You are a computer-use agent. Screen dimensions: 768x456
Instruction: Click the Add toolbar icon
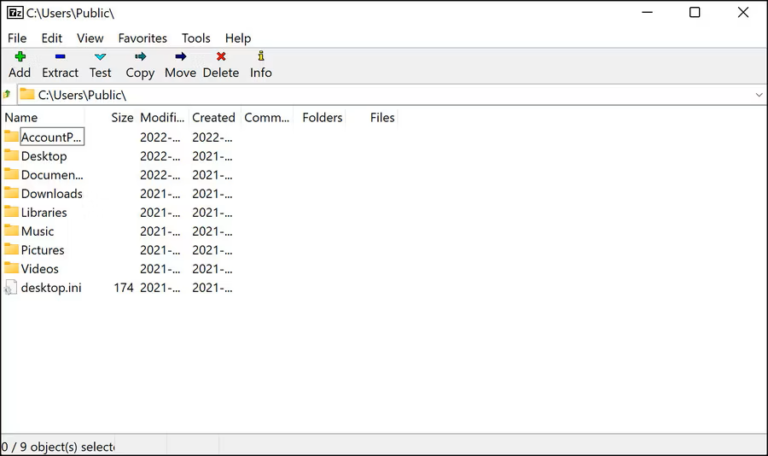tap(20, 57)
